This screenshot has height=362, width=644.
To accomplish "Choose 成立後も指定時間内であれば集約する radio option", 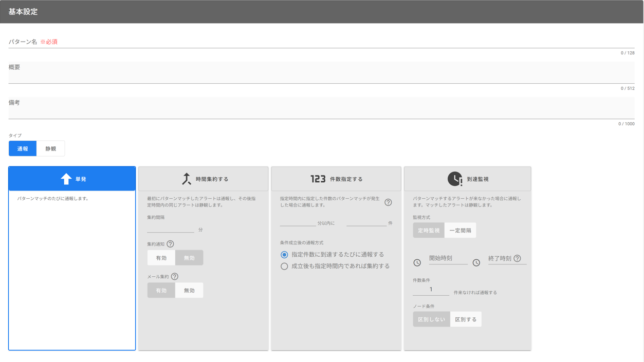I will pyautogui.click(x=284, y=266).
